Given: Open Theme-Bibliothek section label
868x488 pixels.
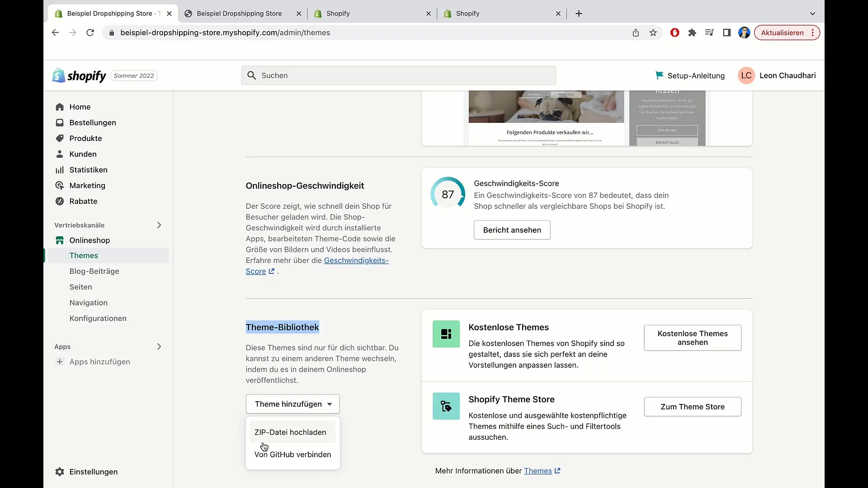Looking at the screenshot, I should pyautogui.click(x=282, y=327).
